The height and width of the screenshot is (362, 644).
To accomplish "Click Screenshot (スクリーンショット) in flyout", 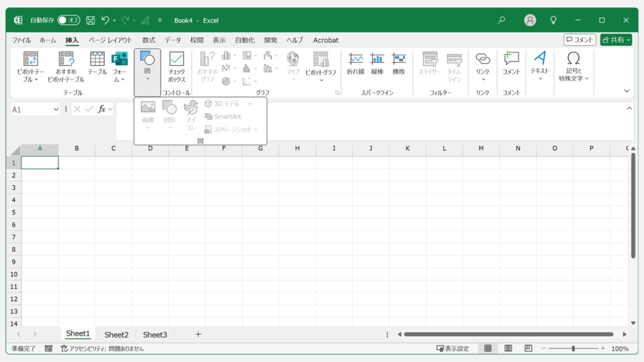I will point(231,129).
